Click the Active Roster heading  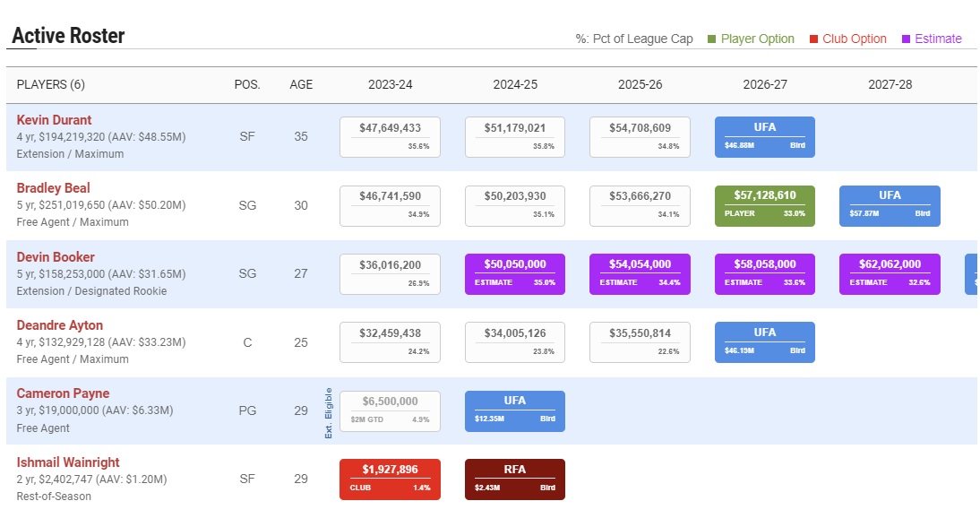[x=68, y=36]
